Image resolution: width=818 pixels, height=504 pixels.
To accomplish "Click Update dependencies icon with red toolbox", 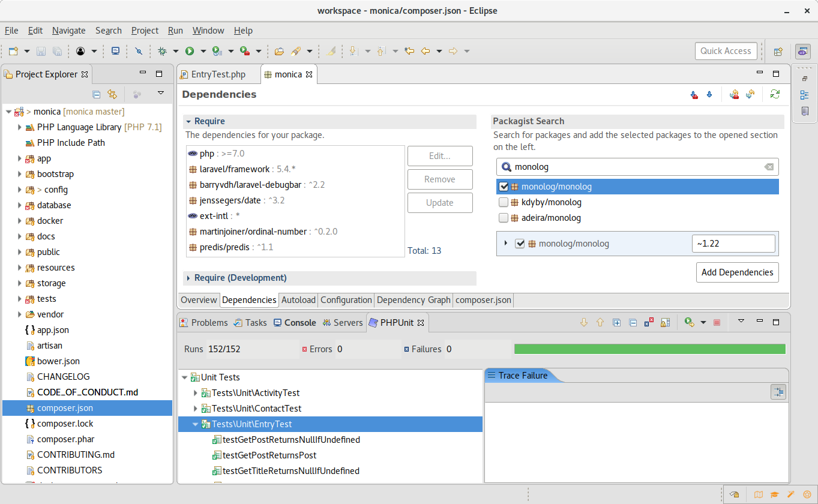I will pos(733,94).
